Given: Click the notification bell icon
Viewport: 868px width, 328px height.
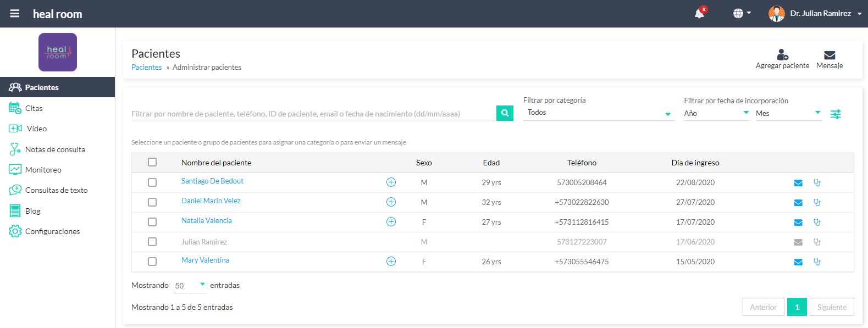Looking at the screenshot, I should point(699,14).
